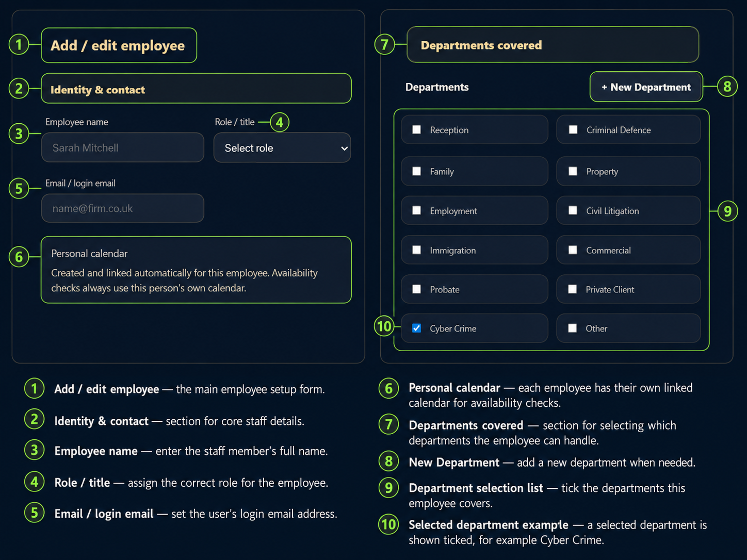Viewport: 747px width, 560px height.
Task: Click the Departments label beside New Department
Action: [437, 87]
